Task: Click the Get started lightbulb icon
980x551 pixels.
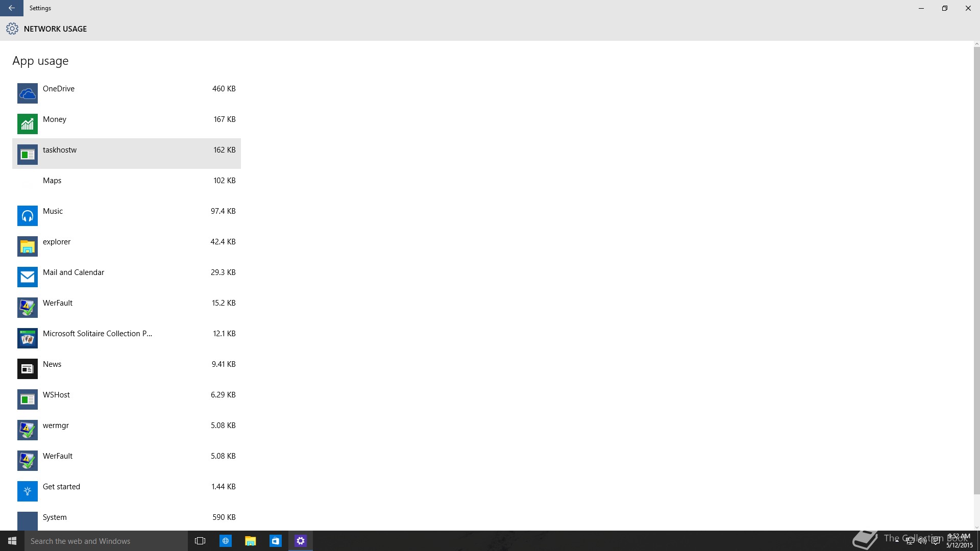Action: point(28,491)
